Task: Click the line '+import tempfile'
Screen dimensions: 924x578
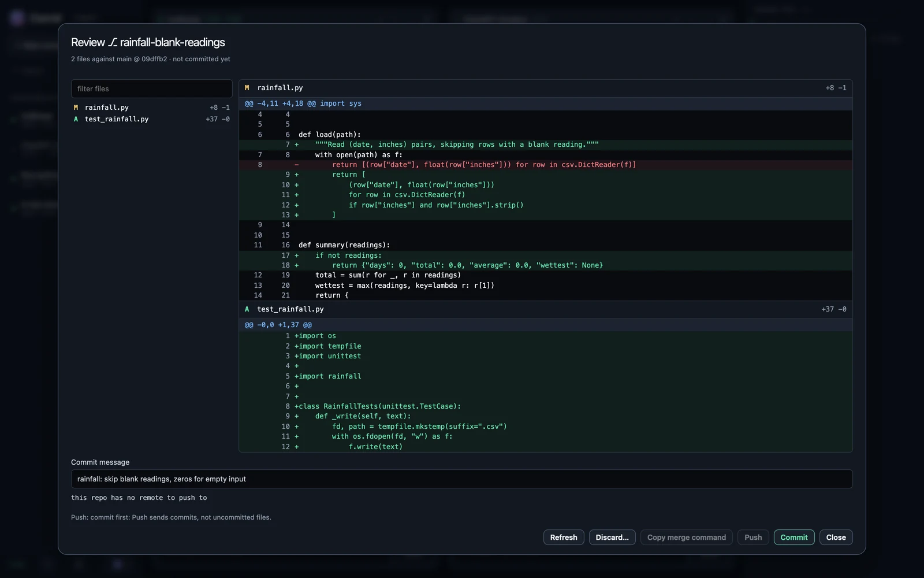Action: [x=546, y=346]
